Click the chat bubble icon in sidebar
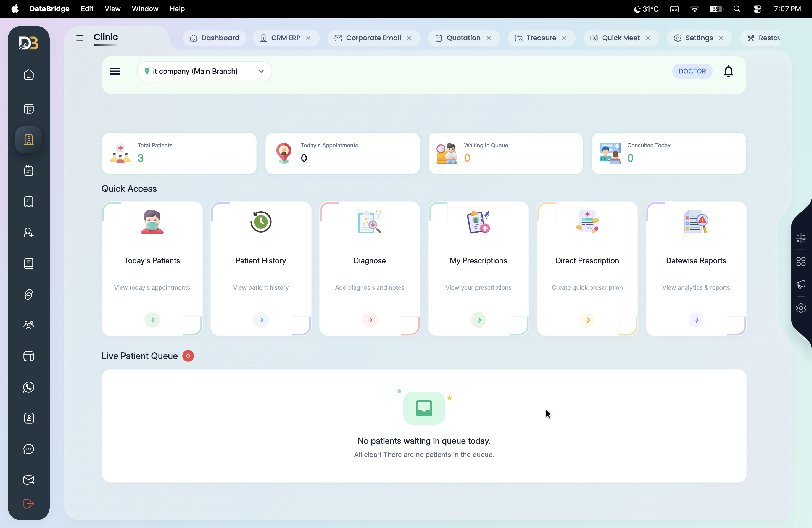Screen dimensions: 812x528 tap(29, 449)
